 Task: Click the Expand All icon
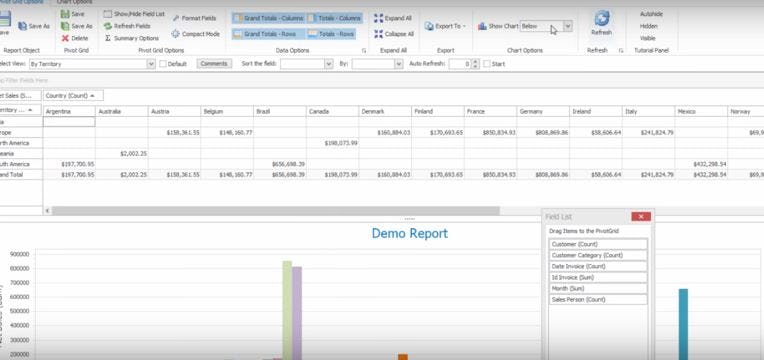(x=379, y=18)
